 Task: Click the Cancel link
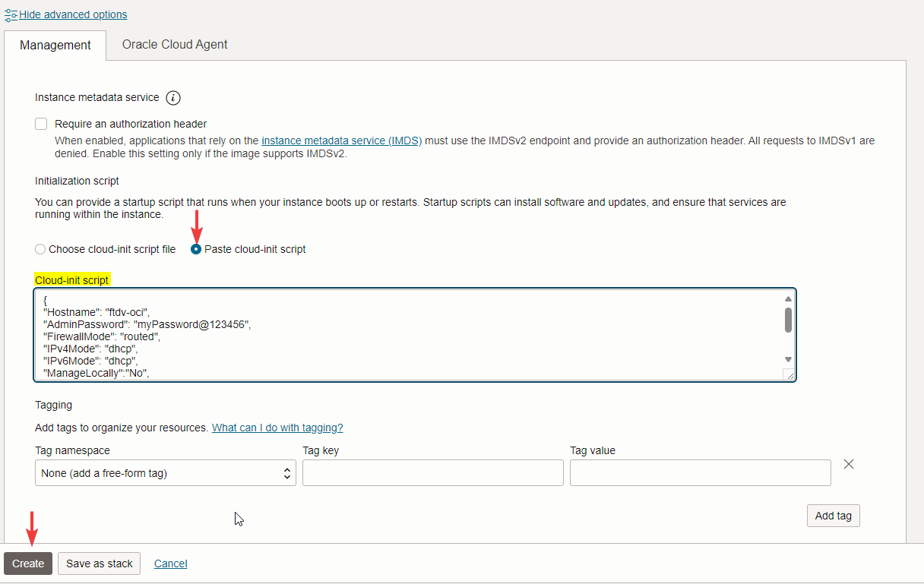170,563
